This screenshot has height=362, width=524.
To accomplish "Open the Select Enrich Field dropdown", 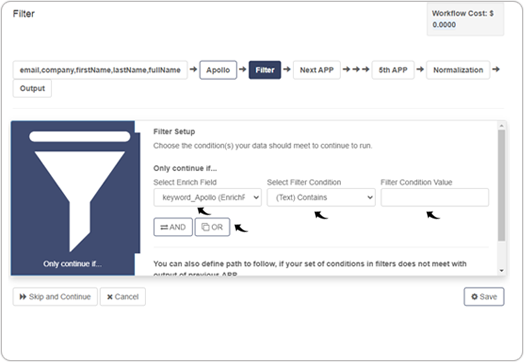I will 208,197.
